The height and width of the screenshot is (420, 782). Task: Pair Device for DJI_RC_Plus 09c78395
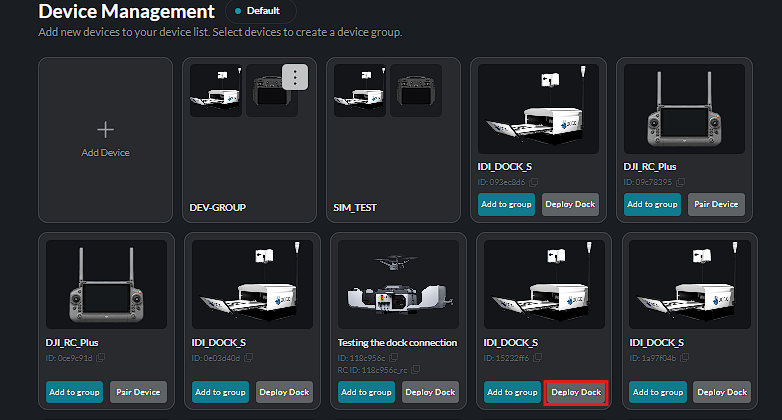(716, 205)
